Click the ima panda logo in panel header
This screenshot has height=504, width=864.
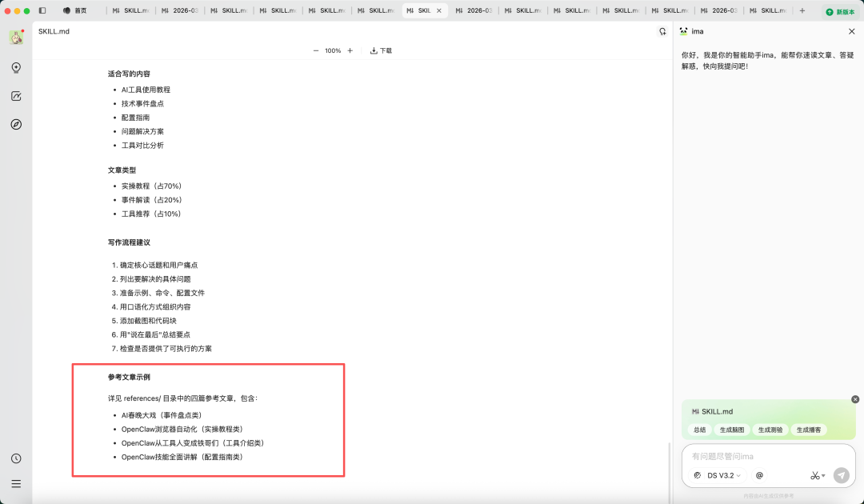pos(683,31)
